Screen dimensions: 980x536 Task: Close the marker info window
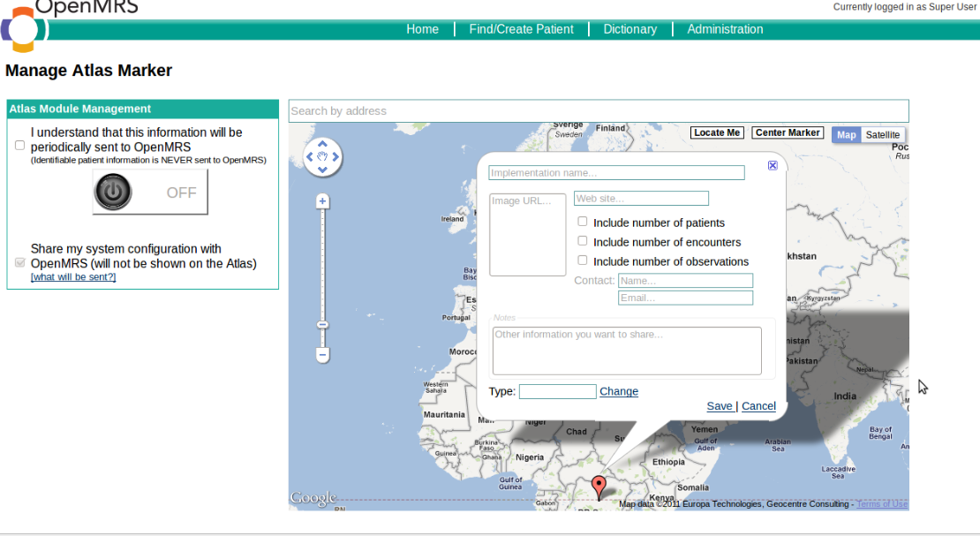(773, 165)
